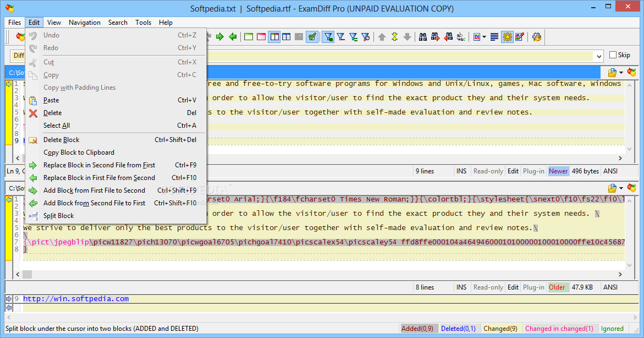Viewport: 644px width, 338px height.
Task: Open options via the gear-wrench icon
Action: click(536, 37)
